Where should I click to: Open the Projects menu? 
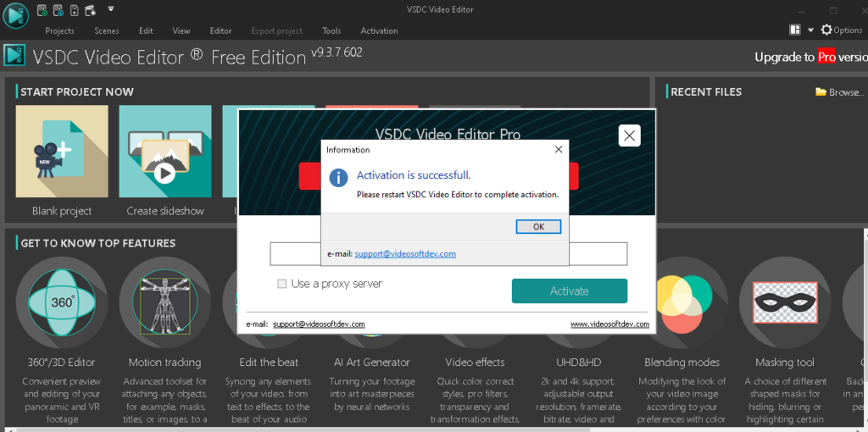tap(60, 31)
